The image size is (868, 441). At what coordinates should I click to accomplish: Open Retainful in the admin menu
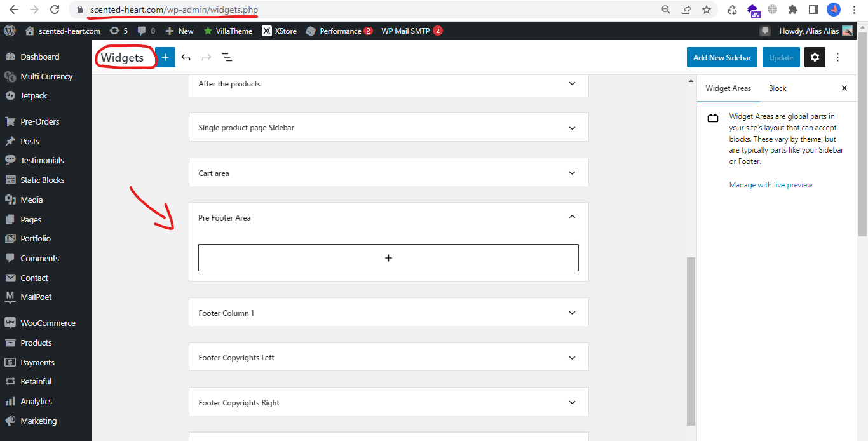pyautogui.click(x=36, y=381)
